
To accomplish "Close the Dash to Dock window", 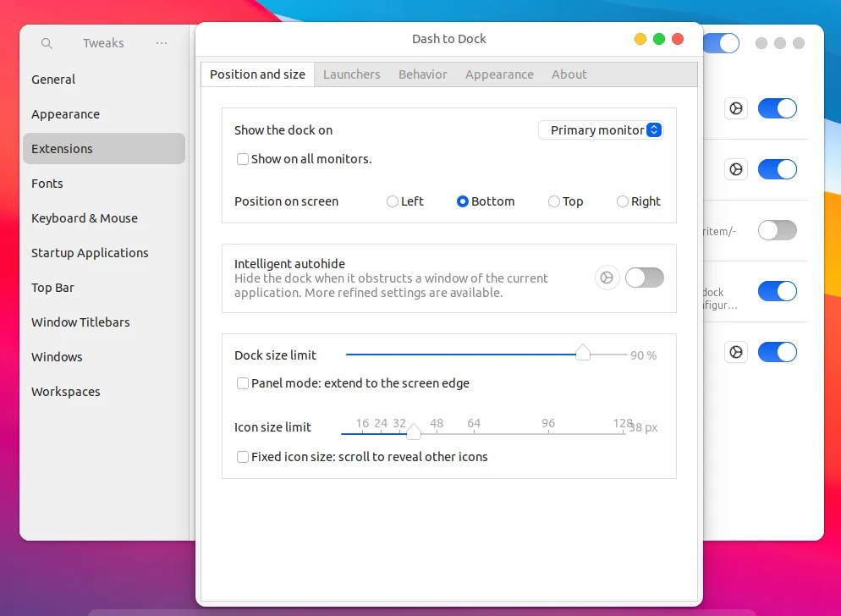I will pyautogui.click(x=678, y=39).
